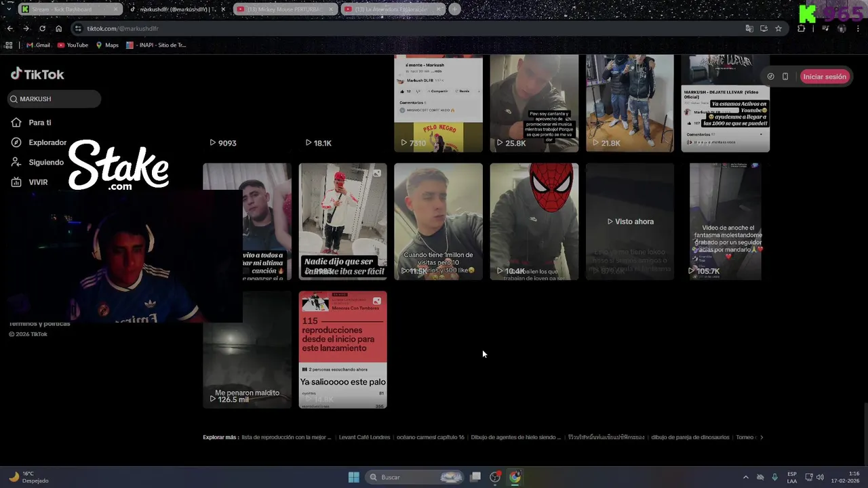Open the video with 25.8K views
The height and width of the screenshot is (488, 868).
(534, 104)
